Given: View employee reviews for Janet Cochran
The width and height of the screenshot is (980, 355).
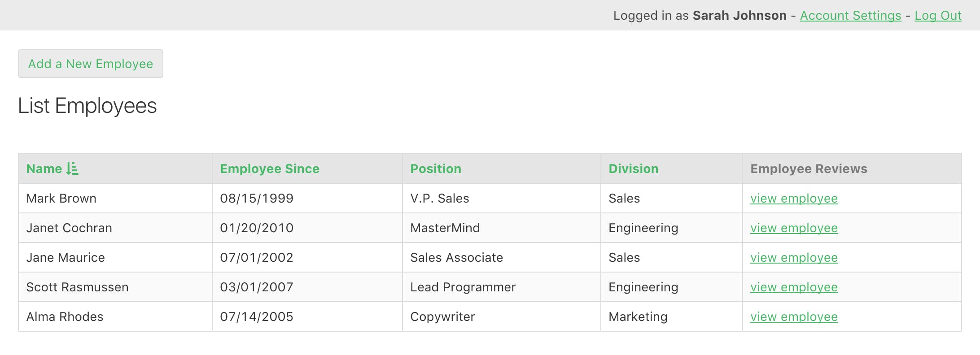Looking at the screenshot, I should (794, 228).
